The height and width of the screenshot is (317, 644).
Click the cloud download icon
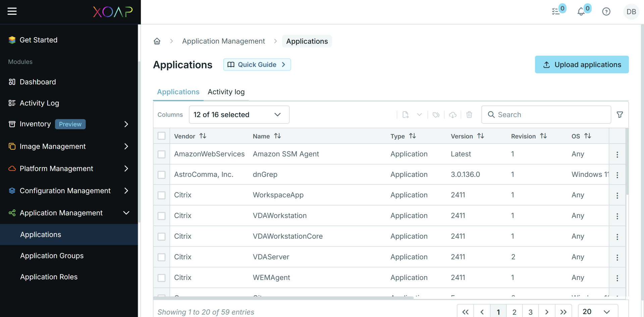click(x=452, y=115)
